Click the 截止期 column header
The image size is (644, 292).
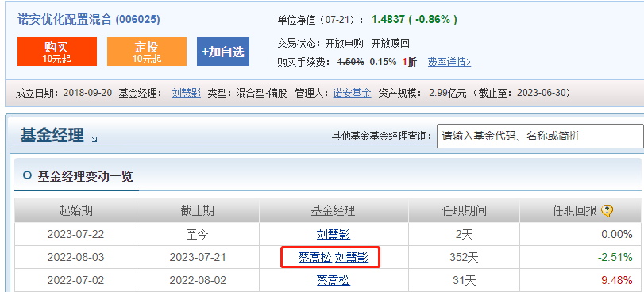(x=198, y=211)
